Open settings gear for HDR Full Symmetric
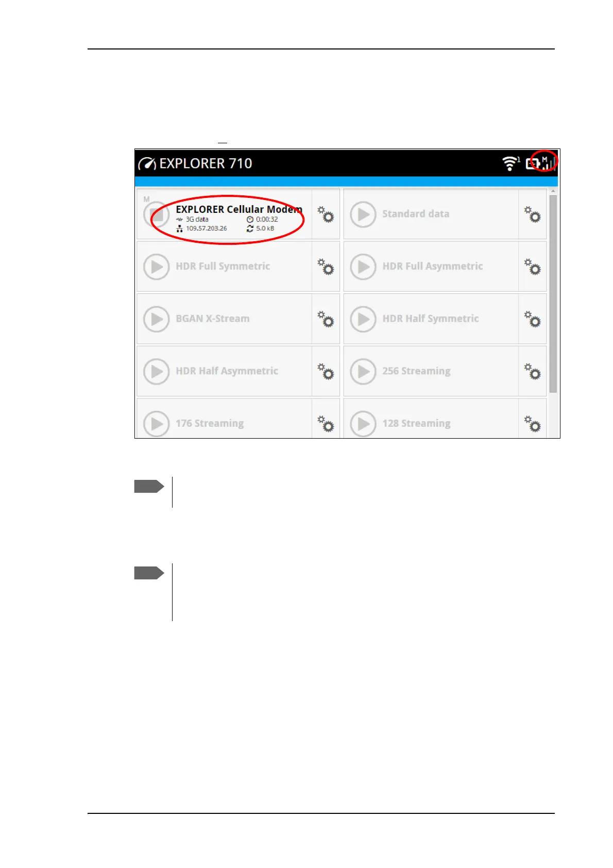Image resolution: width=613 pixels, height=868 pixels. 326,266
